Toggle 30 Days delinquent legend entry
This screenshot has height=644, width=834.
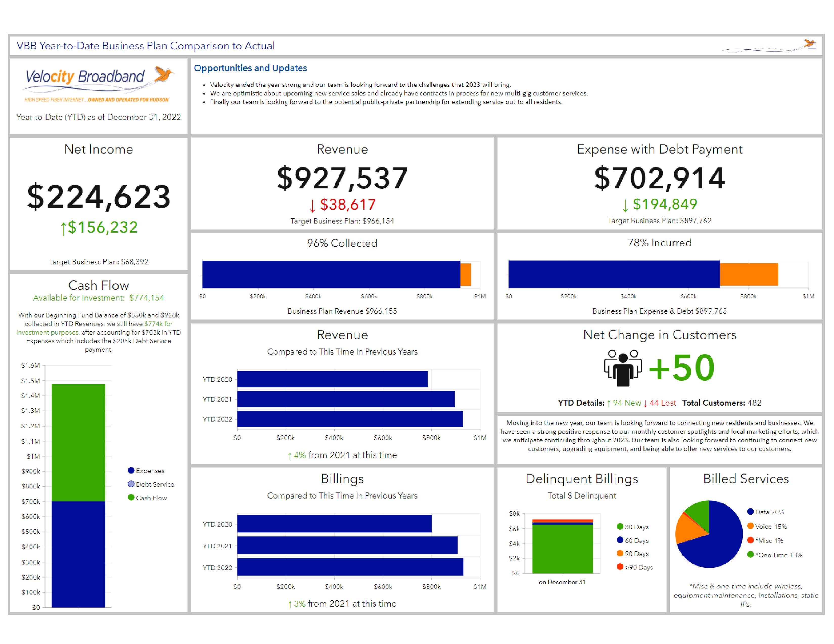pos(632,527)
